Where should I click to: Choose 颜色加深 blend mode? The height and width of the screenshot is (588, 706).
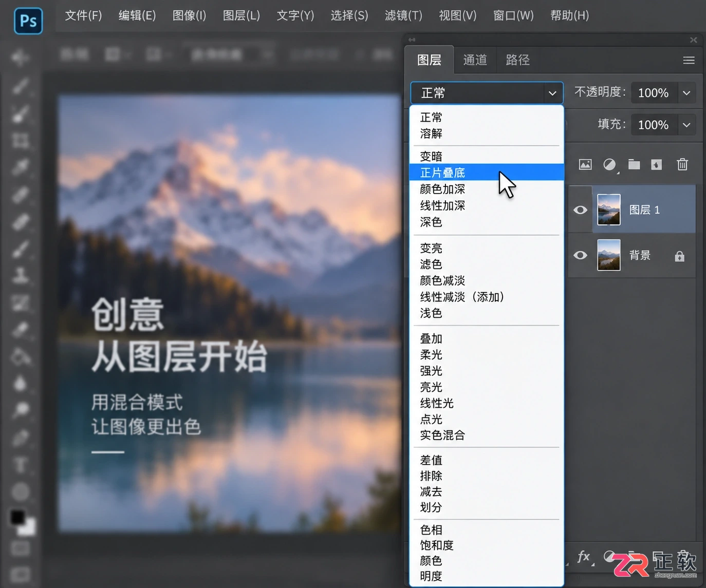point(487,189)
